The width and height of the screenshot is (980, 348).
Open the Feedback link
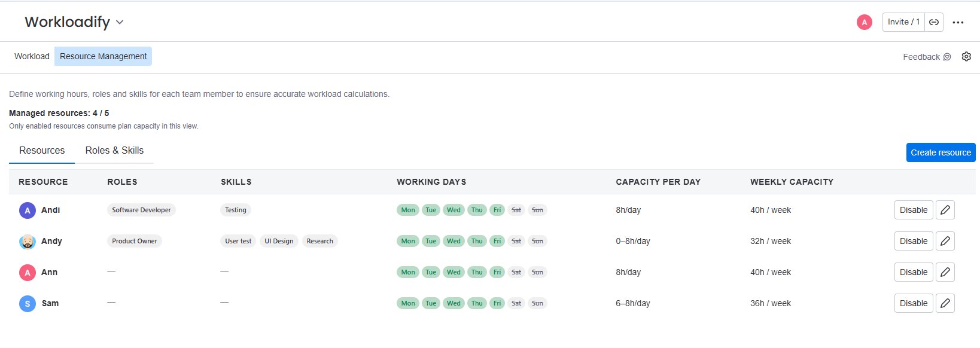(x=927, y=57)
